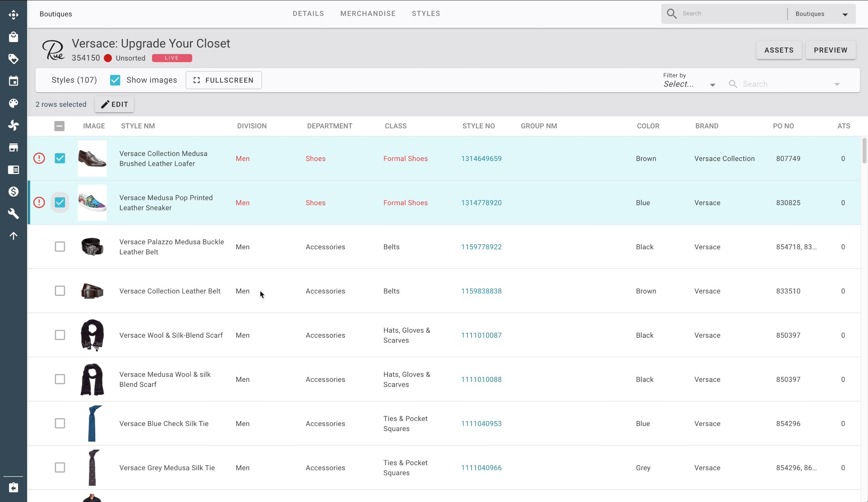Screen dimensions: 868x502
Task: Select the Versace Collection Leather Belt row
Action: (x=60, y=291)
